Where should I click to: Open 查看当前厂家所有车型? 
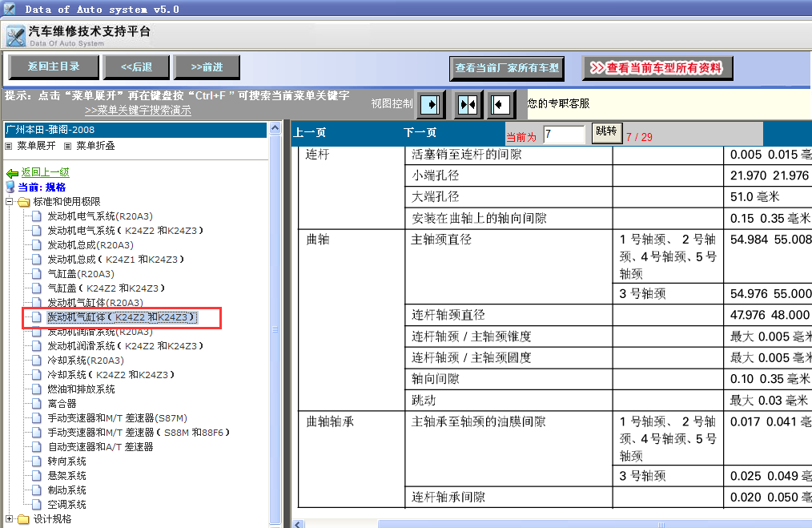pyautogui.click(x=507, y=68)
